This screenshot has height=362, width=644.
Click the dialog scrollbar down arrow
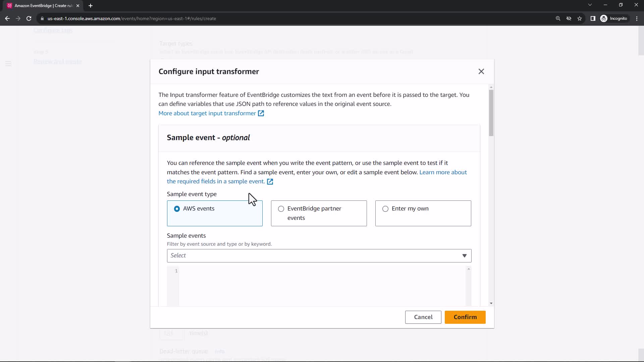tap(491, 303)
